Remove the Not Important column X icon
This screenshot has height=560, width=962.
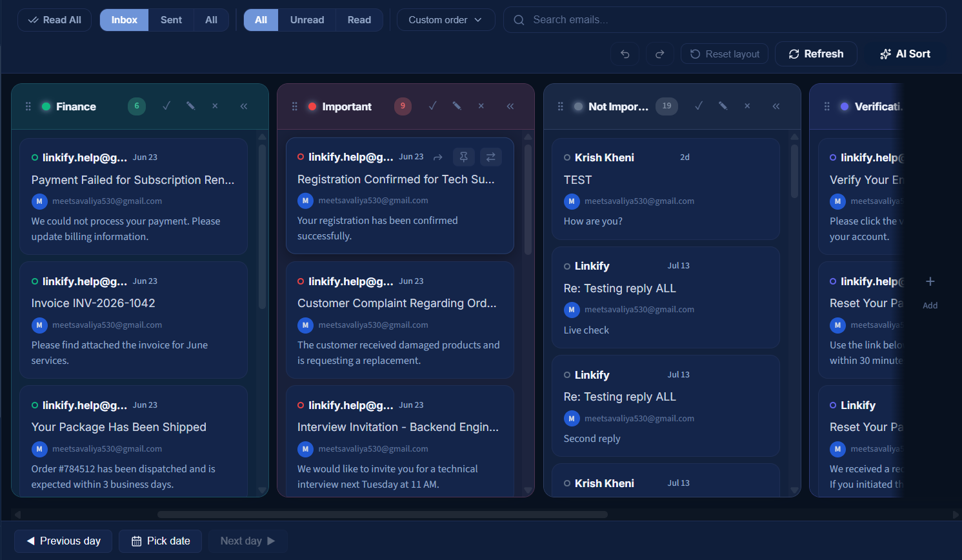pos(747,106)
